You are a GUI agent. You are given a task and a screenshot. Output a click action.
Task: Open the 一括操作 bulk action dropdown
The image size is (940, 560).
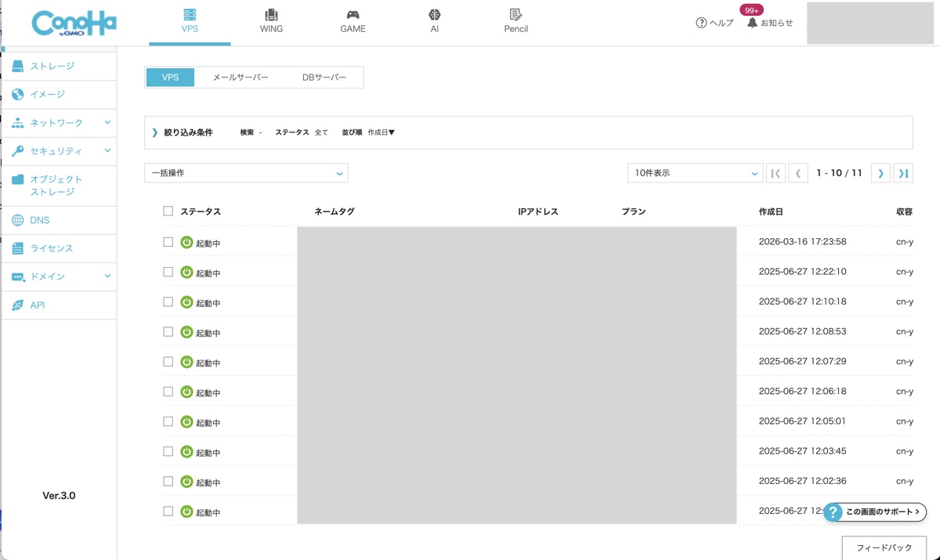coord(246,173)
